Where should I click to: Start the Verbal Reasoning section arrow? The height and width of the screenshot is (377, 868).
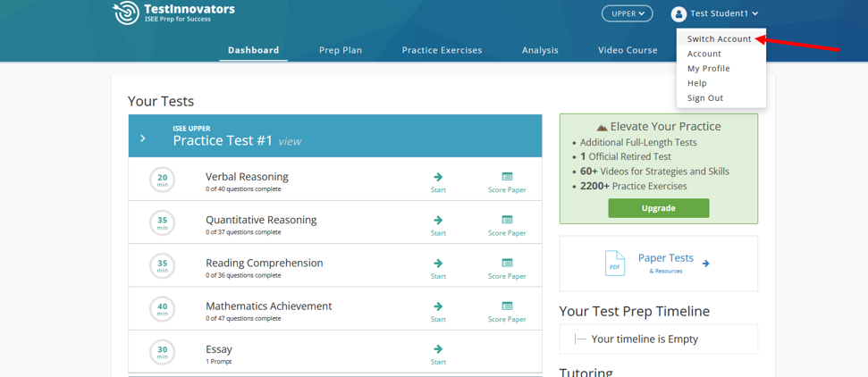point(438,177)
